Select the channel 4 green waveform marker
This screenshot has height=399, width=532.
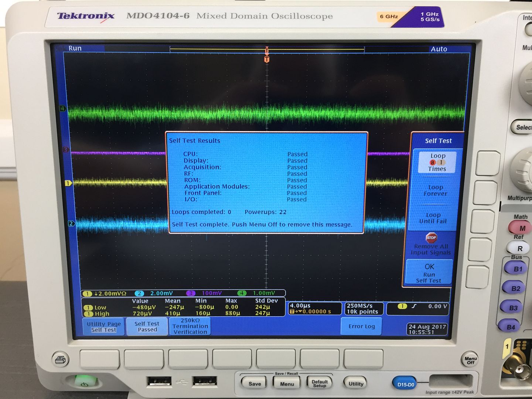click(62, 109)
